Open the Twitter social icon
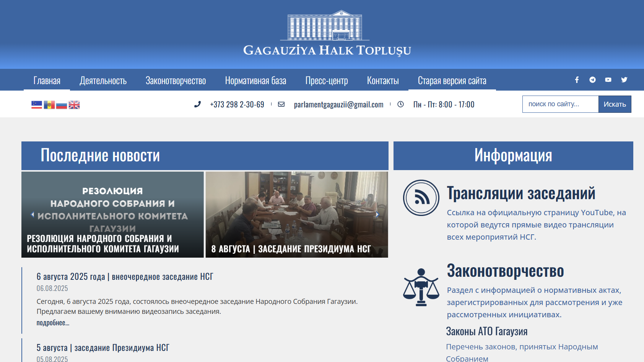This screenshot has width=644, height=362. pyautogui.click(x=624, y=80)
